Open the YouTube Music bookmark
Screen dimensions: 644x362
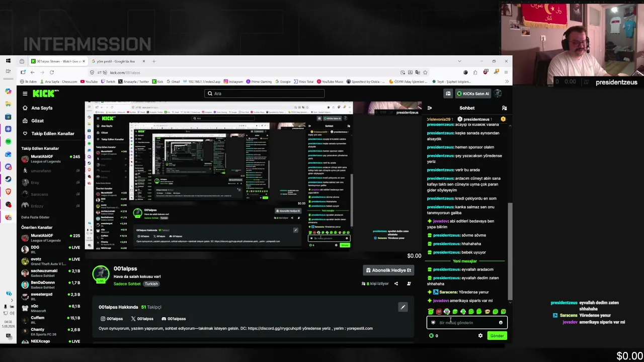[330, 81]
